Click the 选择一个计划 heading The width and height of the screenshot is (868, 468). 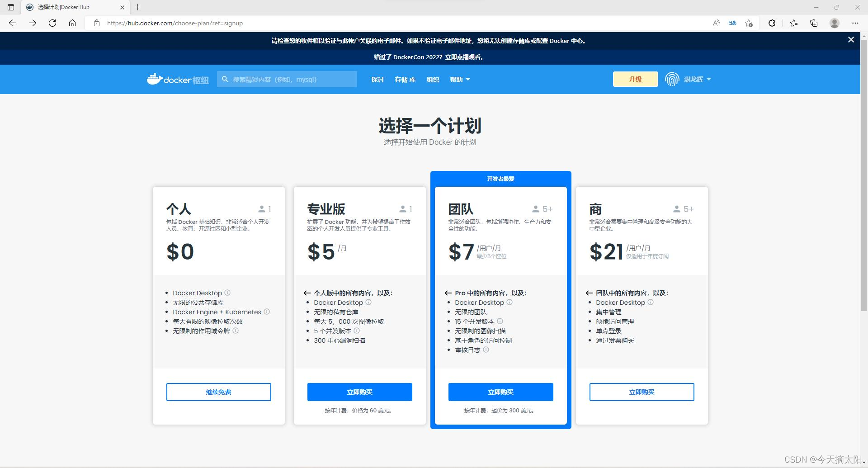click(430, 126)
